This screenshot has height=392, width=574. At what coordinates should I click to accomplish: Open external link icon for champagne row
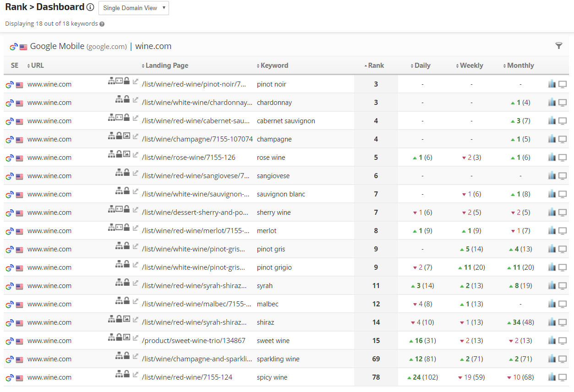pyautogui.click(x=135, y=136)
